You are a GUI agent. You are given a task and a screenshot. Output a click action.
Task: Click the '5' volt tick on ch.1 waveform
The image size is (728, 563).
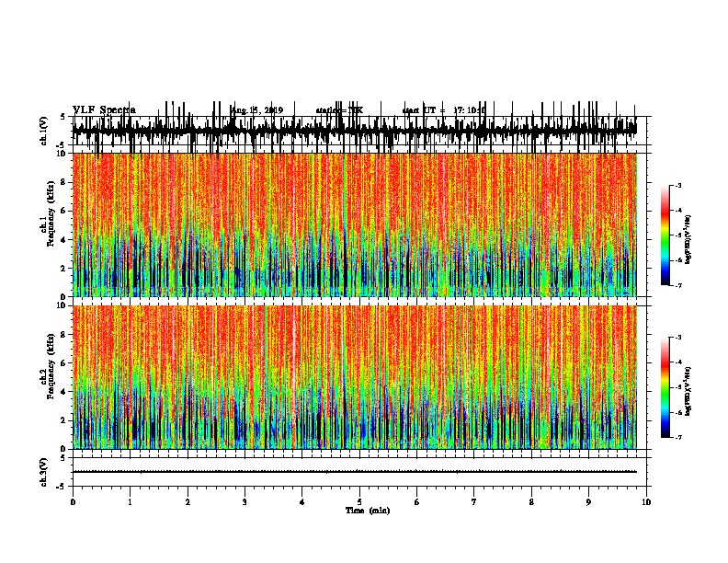(63, 117)
